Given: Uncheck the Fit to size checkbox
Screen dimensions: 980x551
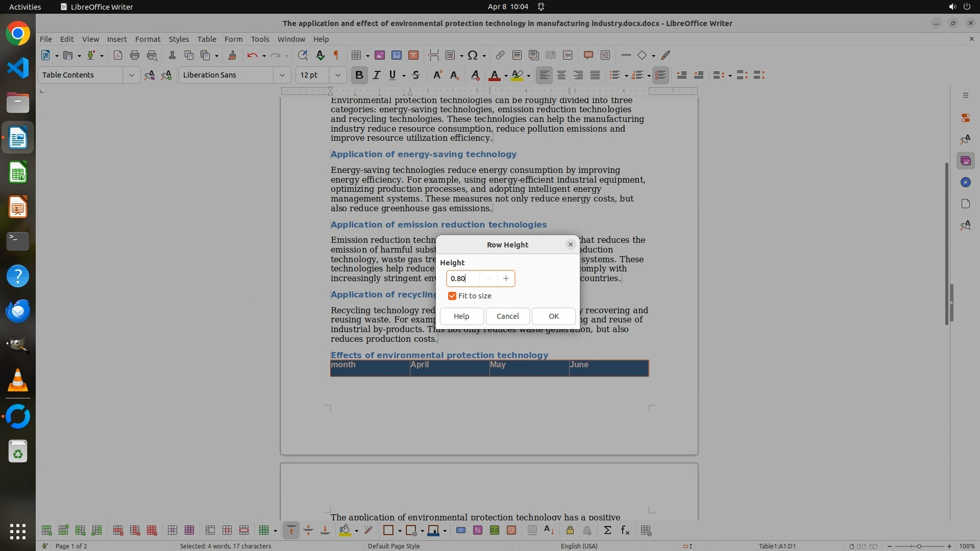Looking at the screenshot, I should [452, 296].
